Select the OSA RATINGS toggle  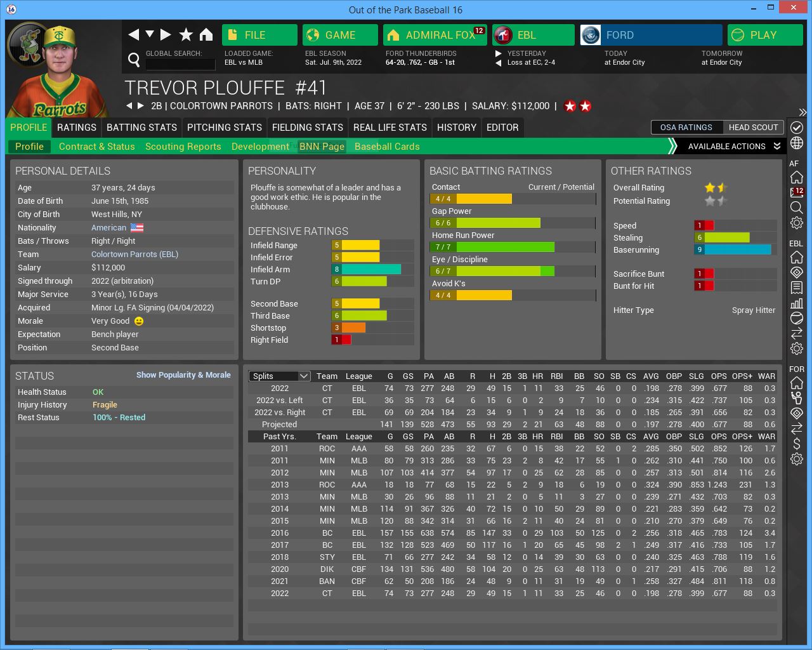click(x=686, y=127)
